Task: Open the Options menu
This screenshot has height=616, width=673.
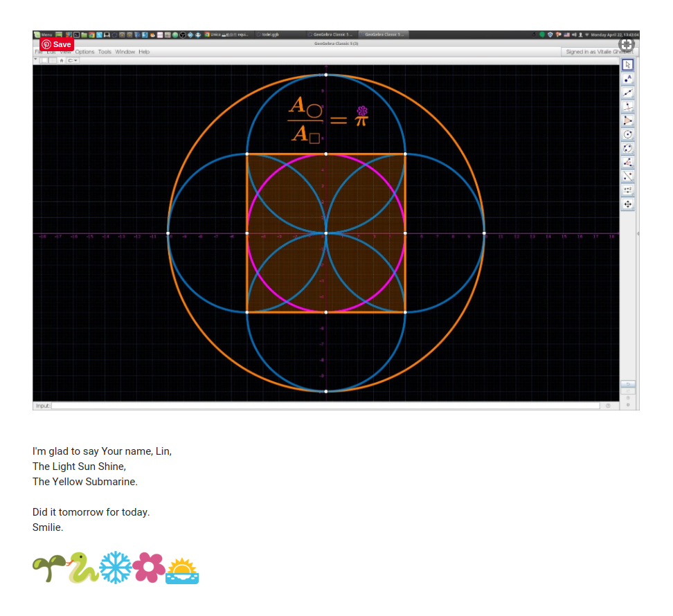Action: click(84, 52)
